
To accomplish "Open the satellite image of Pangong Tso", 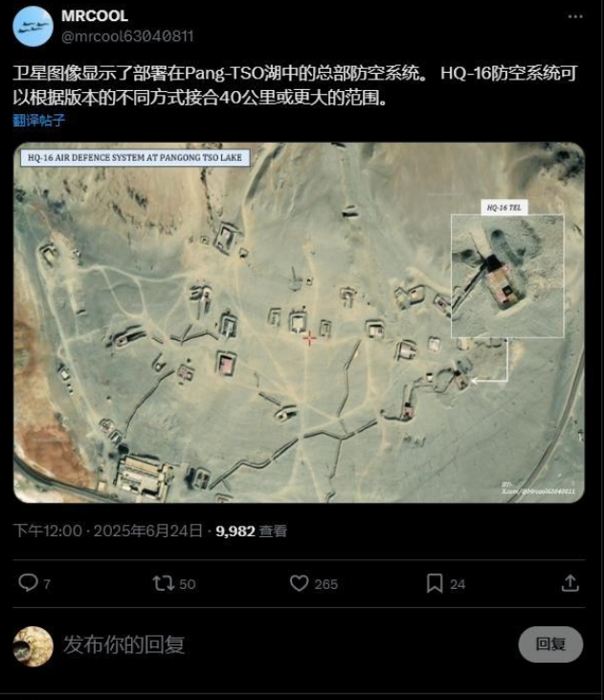I will (299, 323).
